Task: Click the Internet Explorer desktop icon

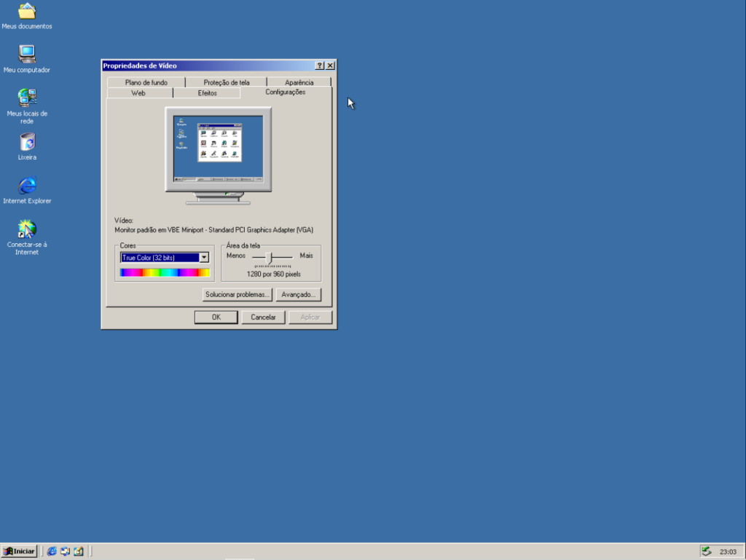Action: (x=27, y=186)
